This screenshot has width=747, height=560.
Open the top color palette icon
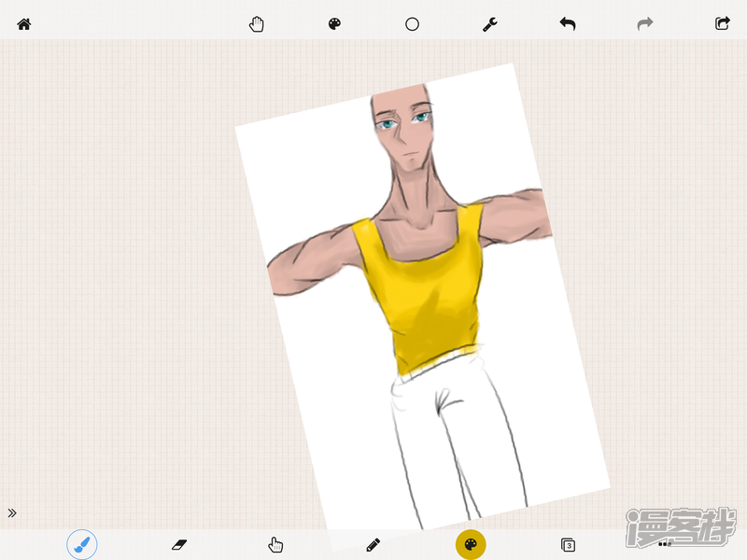335,24
